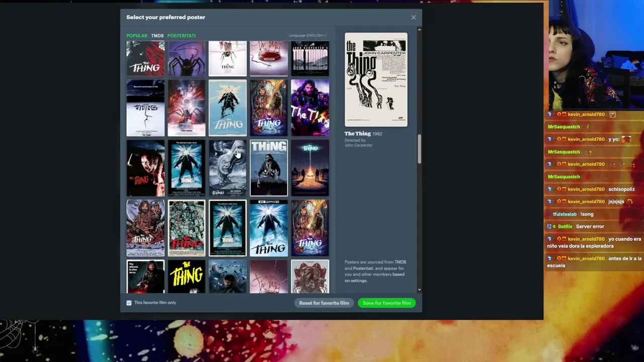Select the green and red collage poster
Viewport: 644px width, 362px height.
tap(187, 228)
